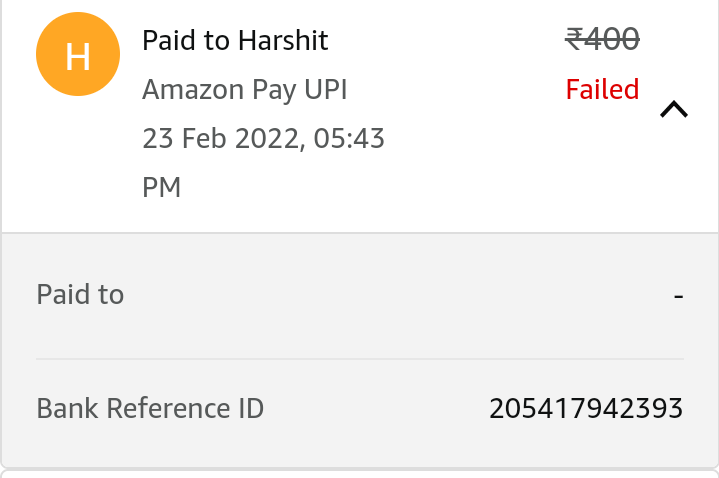Click the 05:43 transaction time
719x478 pixels.
click(x=349, y=138)
